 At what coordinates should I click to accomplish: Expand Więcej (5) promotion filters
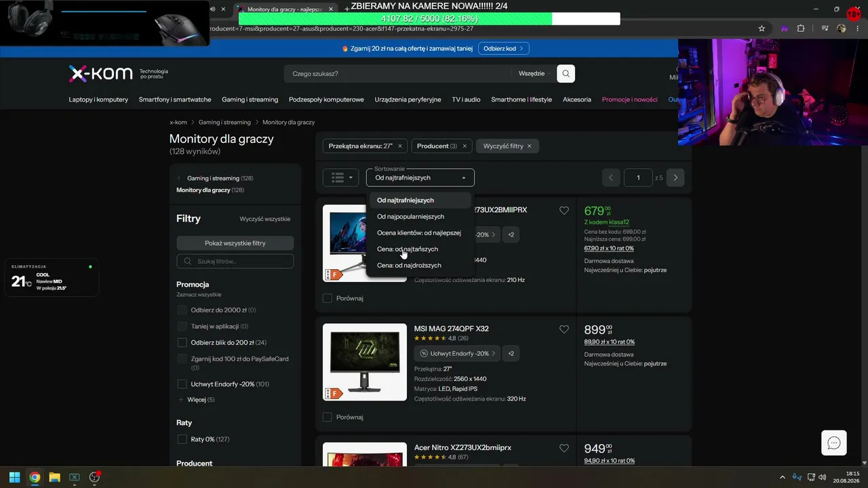(196, 400)
